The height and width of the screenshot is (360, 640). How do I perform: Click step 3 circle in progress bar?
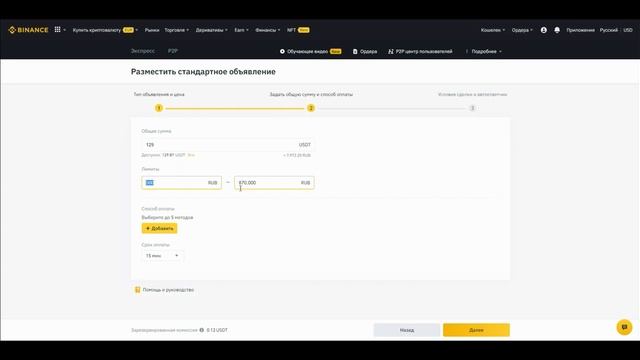point(472,108)
